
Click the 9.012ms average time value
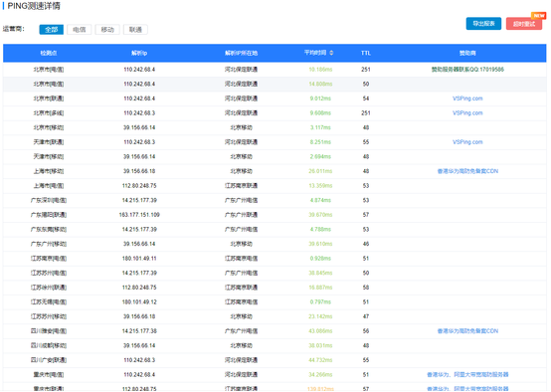point(320,98)
